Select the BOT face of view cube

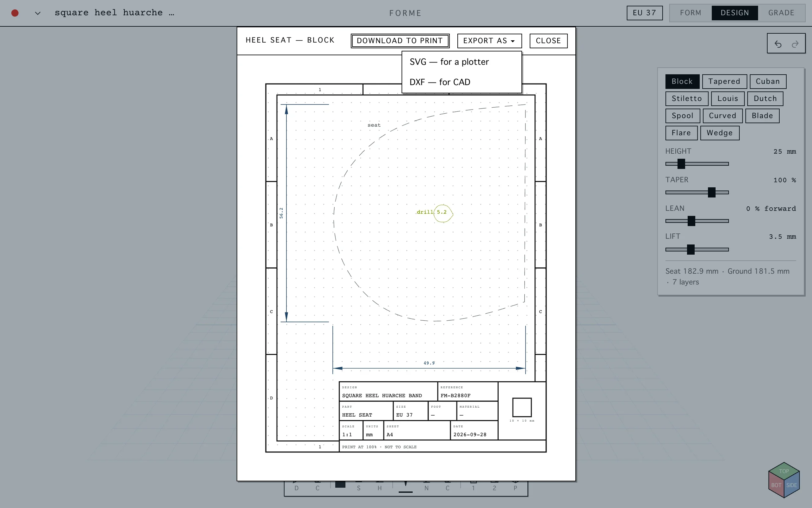pyautogui.click(x=776, y=485)
